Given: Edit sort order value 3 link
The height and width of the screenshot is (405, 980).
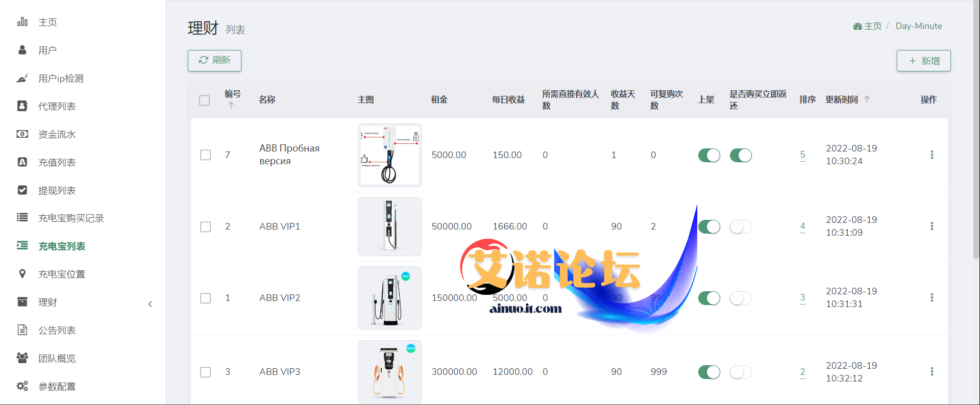Looking at the screenshot, I should 802,297.
